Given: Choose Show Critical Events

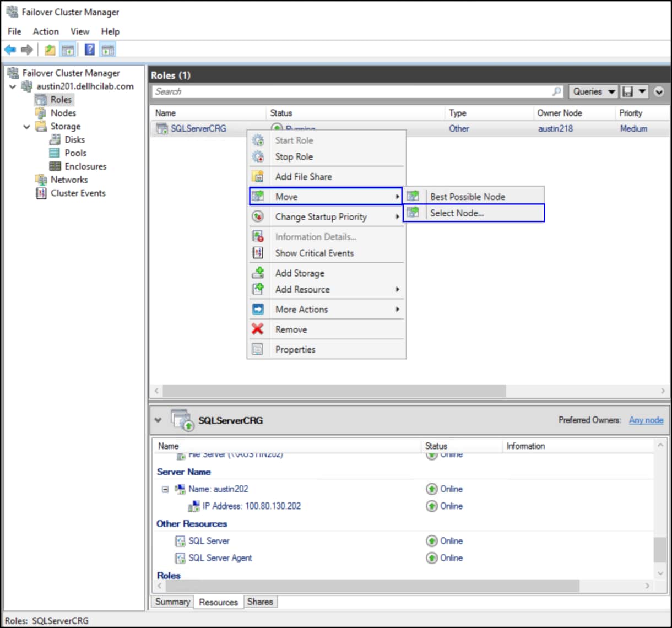Looking at the screenshot, I should coord(327,253).
